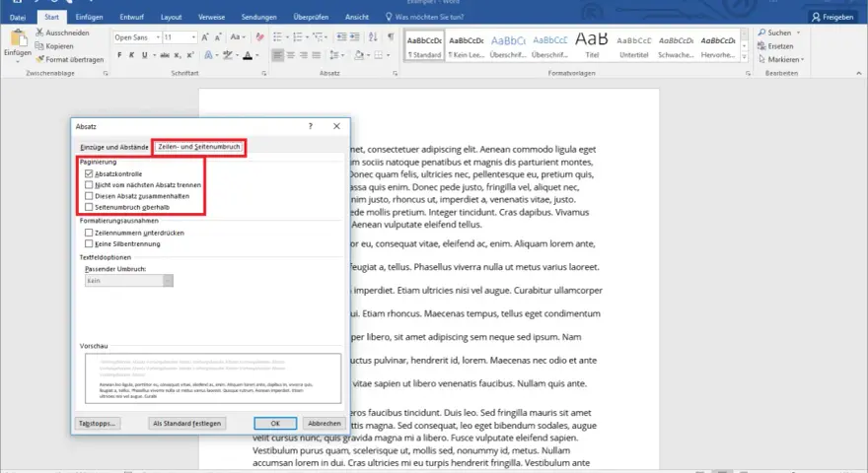Viewport: 868px width, 473px height.
Task: Open help with the question mark in Absatz dialog
Action: coord(310,126)
